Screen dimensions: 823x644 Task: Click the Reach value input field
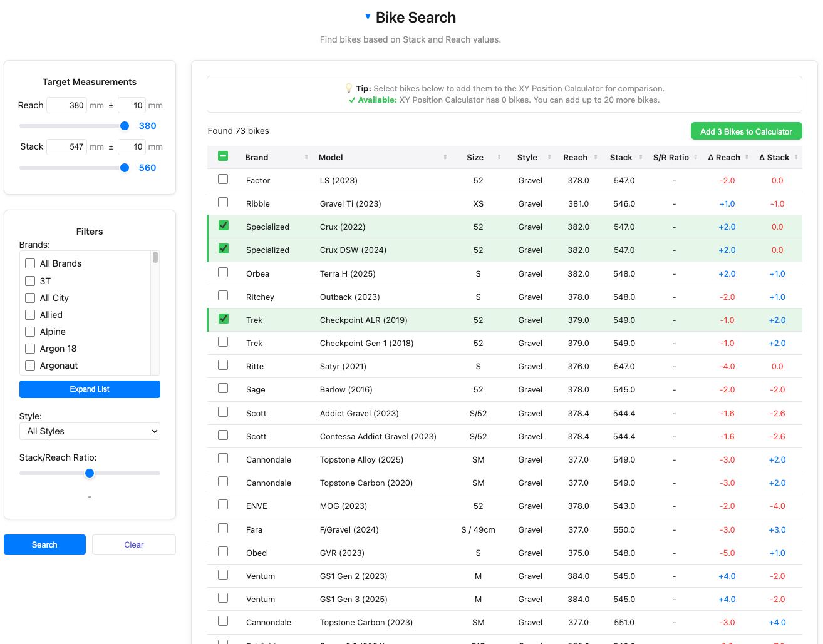pyautogui.click(x=66, y=105)
